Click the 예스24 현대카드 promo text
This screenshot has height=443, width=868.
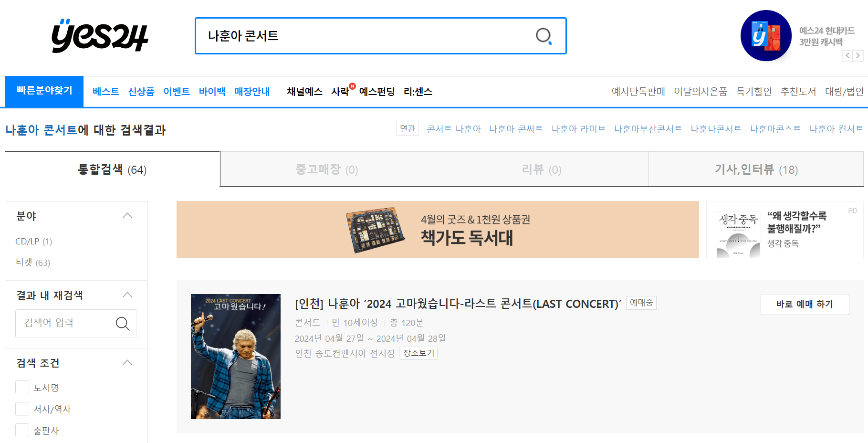tap(827, 36)
